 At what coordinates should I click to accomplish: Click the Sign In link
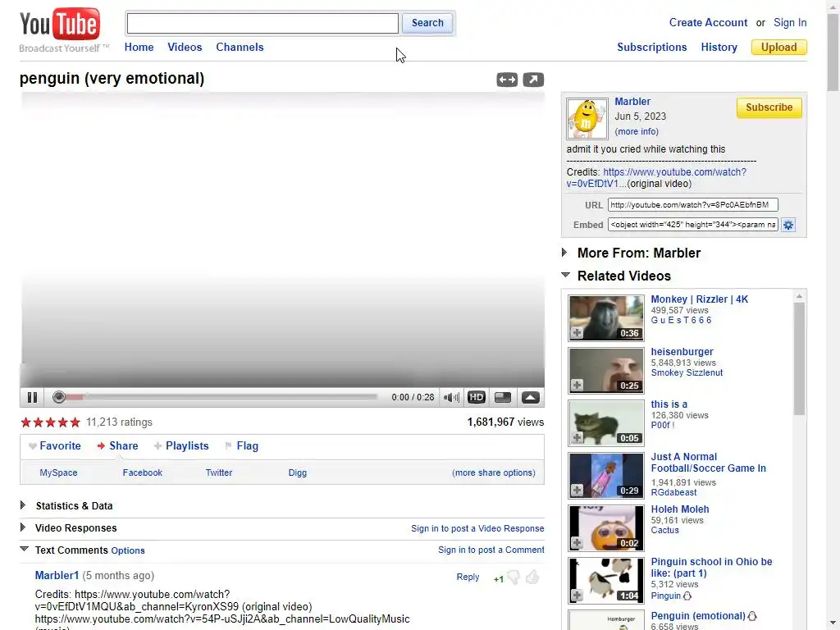point(790,22)
